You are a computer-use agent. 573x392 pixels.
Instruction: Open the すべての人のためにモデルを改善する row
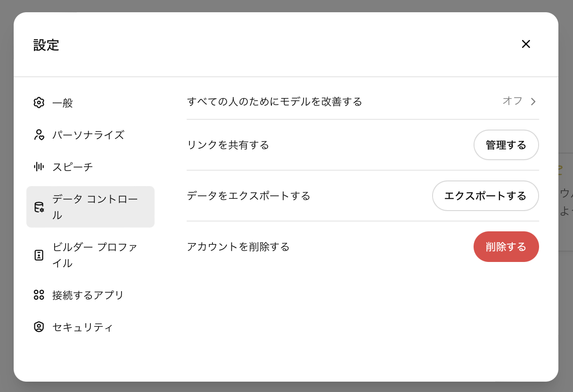pyautogui.click(x=274, y=101)
